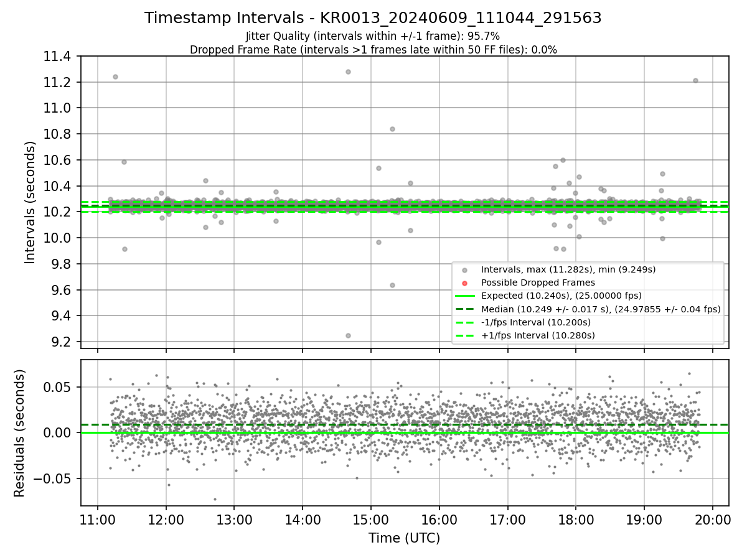Click the plot title 'Timestamp Intervals - KR0013_20240609_111044_291563'
This screenshot has width=747, height=560.
coord(373,18)
